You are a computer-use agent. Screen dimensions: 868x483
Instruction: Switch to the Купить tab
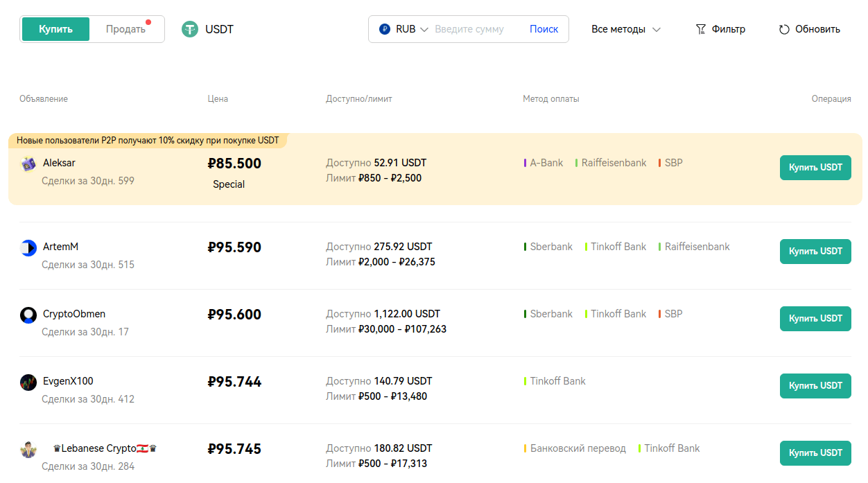click(55, 29)
